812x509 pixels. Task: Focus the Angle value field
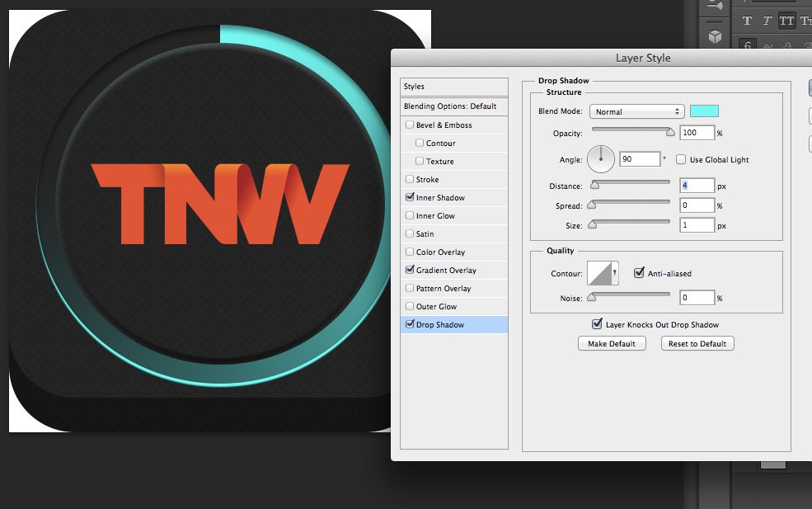pos(640,159)
